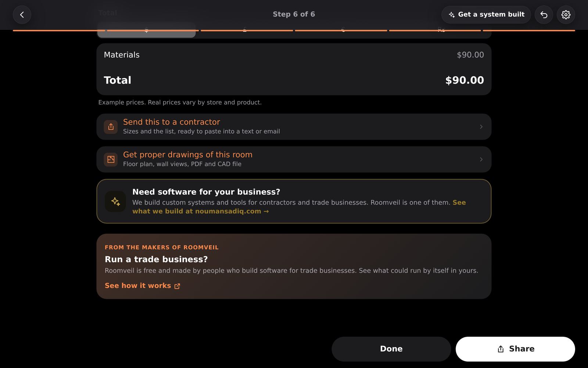This screenshot has height=368, width=588.
Task: Open settings via the gear icon
Action: point(566,15)
